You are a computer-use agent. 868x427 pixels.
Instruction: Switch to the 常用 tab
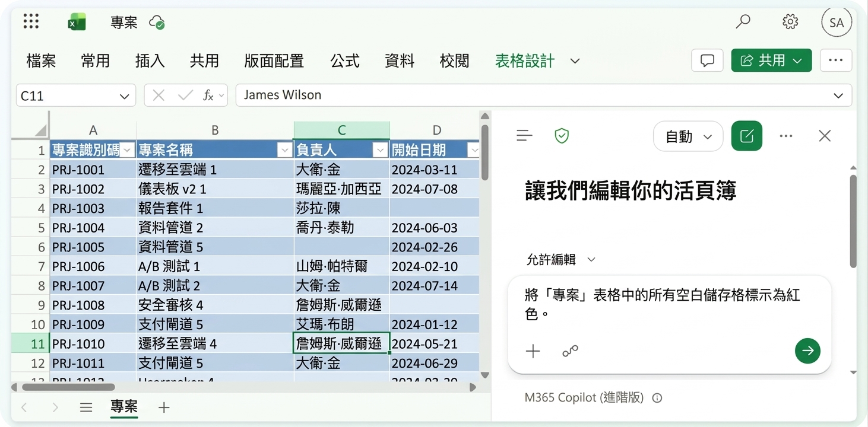(96, 60)
